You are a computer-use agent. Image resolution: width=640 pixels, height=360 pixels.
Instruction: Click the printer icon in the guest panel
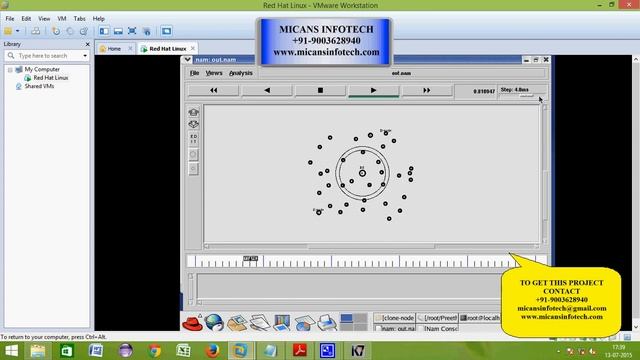pyautogui.click(x=327, y=322)
